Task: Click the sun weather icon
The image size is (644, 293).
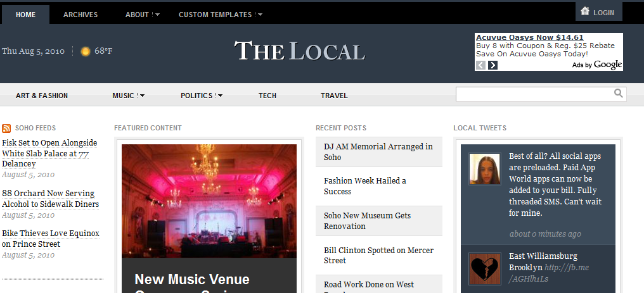Action: pyautogui.click(x=86, y=51)
